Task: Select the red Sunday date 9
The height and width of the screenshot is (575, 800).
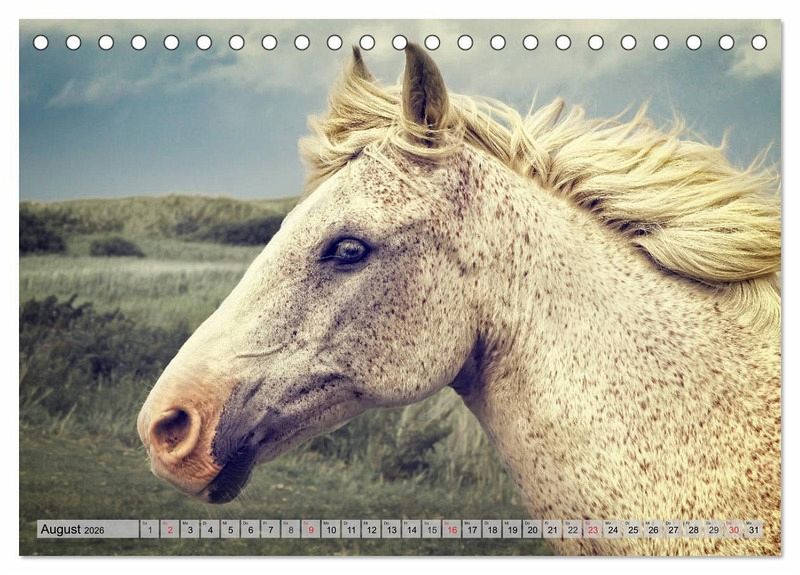Action: click(311, 529)
